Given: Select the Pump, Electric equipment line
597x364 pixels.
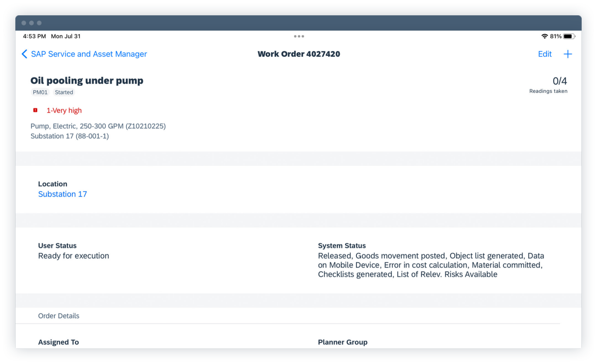Looking at the screenshot, I should 98,126.
